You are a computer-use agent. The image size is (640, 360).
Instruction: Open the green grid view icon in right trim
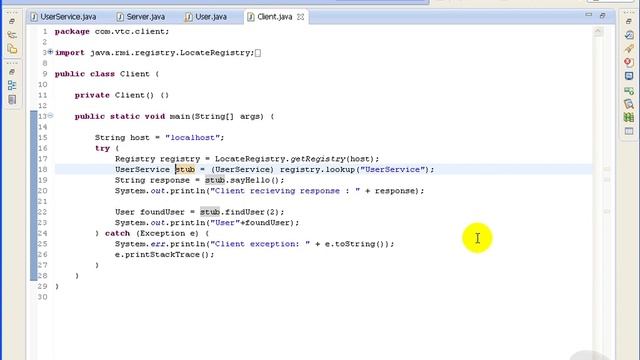[629, 117]
